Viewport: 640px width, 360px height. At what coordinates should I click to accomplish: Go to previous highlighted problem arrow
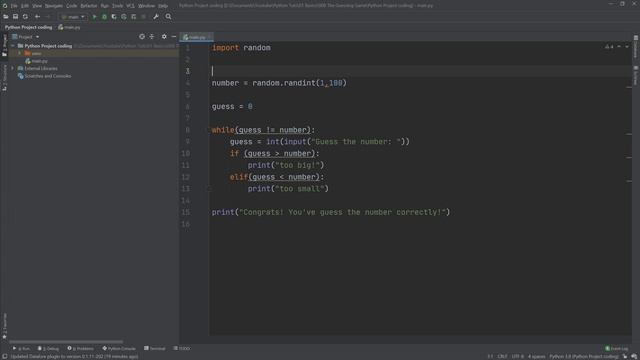tap(619, 47)
